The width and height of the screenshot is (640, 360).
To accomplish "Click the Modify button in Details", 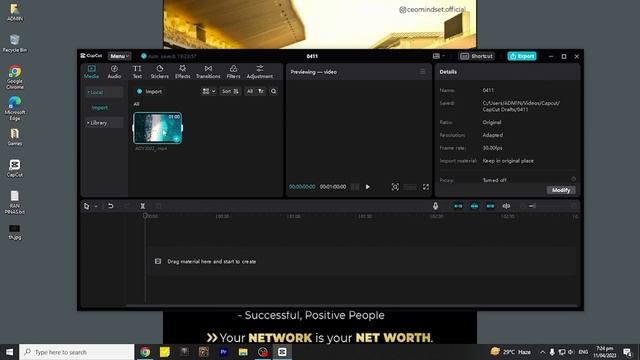I will [x=561, y=190].
